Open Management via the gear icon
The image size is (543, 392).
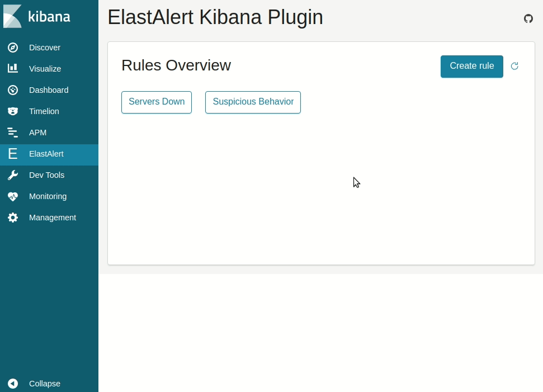tap(13, 218)
